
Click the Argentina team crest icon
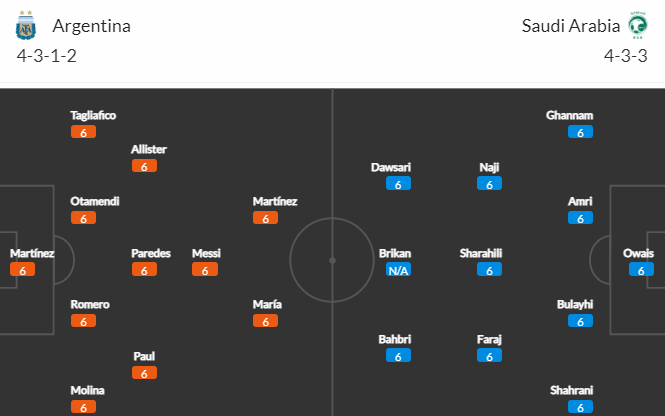click(x=25, y=25)
